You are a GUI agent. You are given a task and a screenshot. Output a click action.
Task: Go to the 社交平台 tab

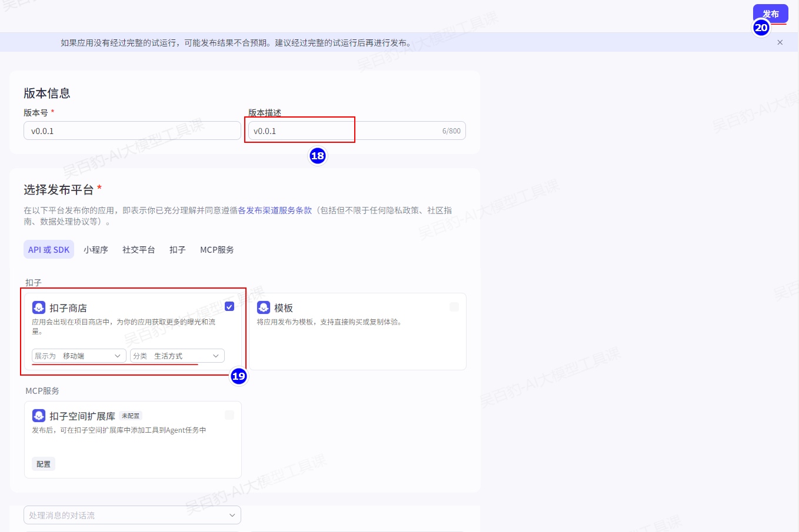(138, 249)
